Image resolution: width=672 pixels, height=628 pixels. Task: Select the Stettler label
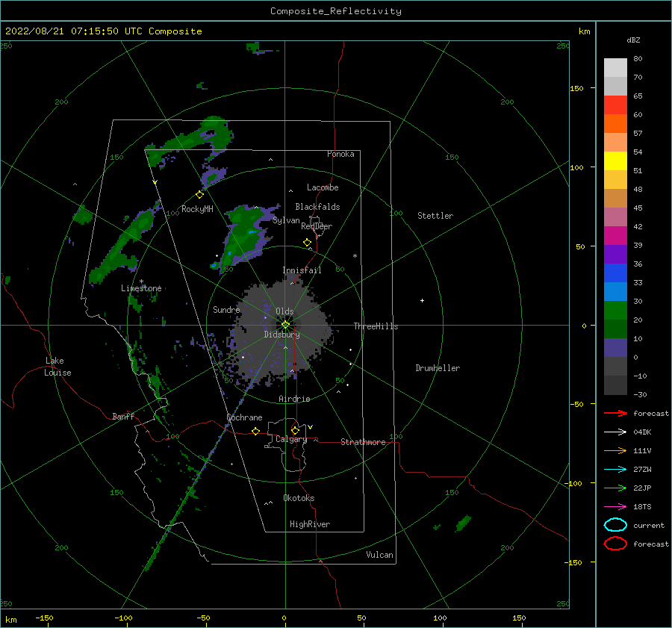[x=435, y=216]
